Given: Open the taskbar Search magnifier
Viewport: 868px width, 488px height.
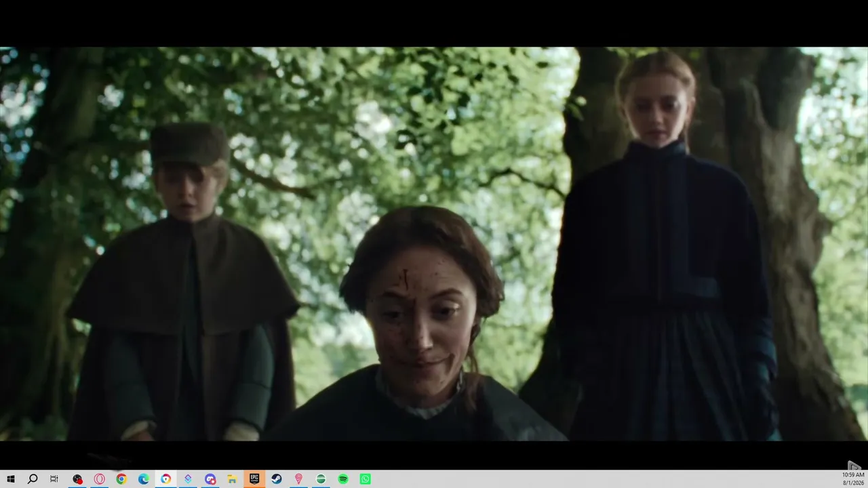Looking at the screenshot, I should pyautogui.click(x=33, y=479).
